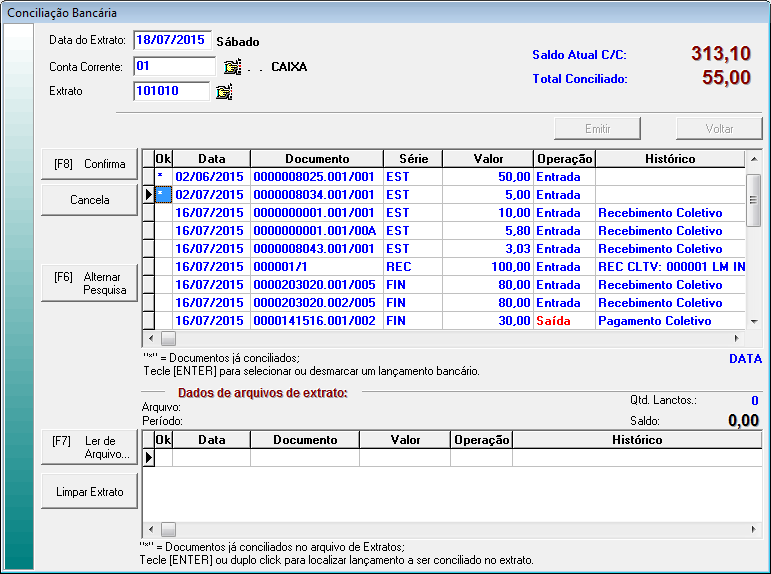Viewport: 771px width, 574px height.
Task: Click the Voltar button
Action: (719, 128)
